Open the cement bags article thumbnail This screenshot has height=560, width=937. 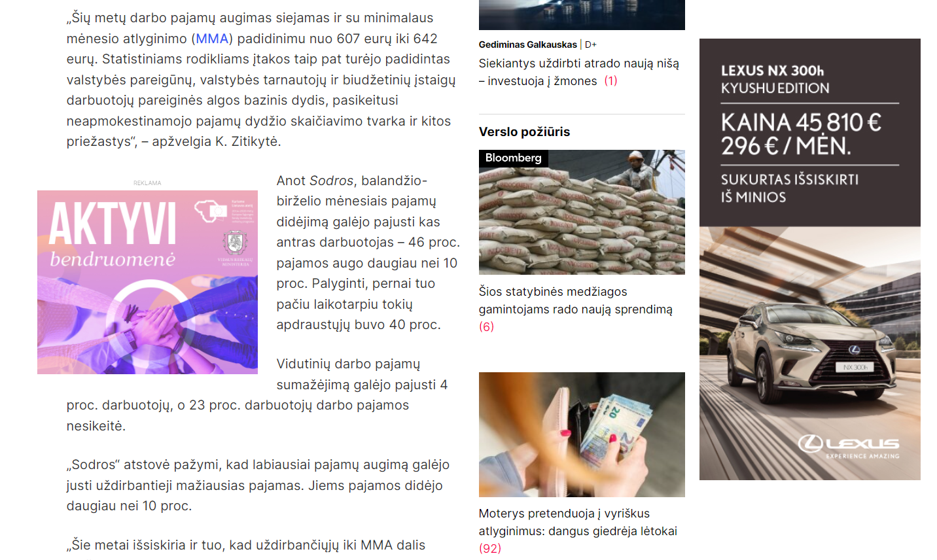click(582, 212)
